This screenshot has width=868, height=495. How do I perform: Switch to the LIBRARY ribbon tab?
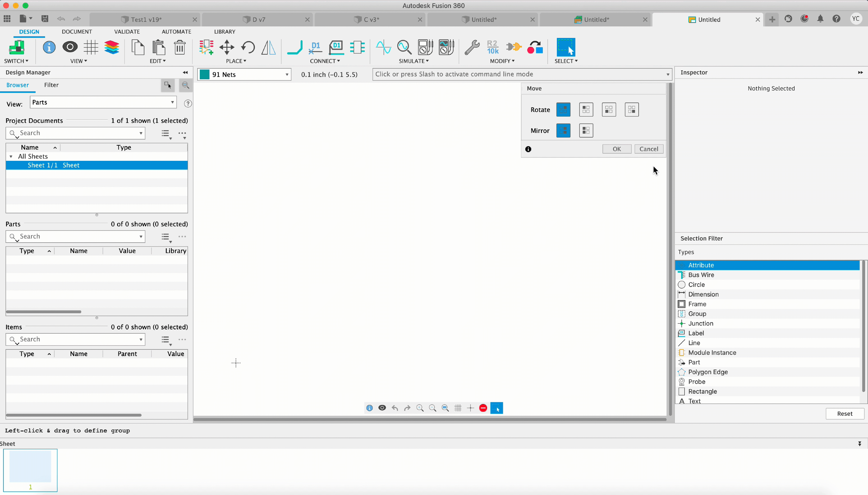225,31
